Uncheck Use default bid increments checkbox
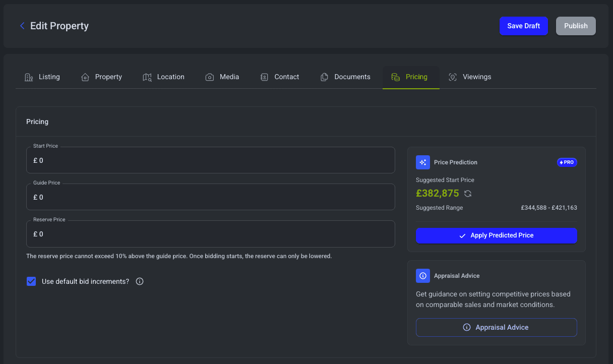Screen dimensions: 613x364 tap(31, 281)
